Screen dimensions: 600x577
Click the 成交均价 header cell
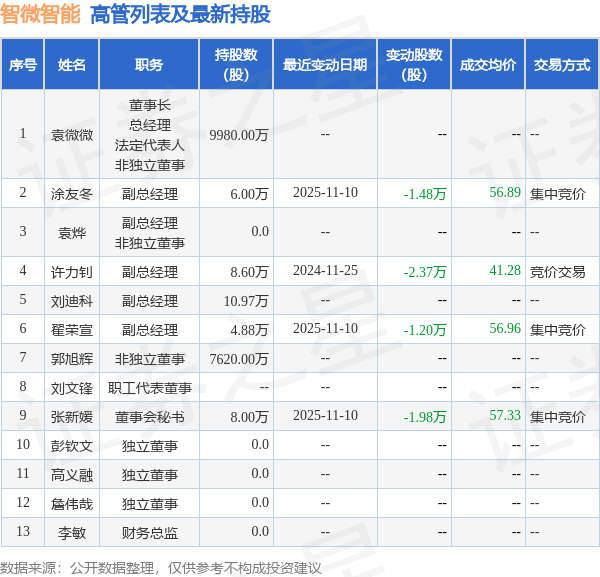coord(488,64)
